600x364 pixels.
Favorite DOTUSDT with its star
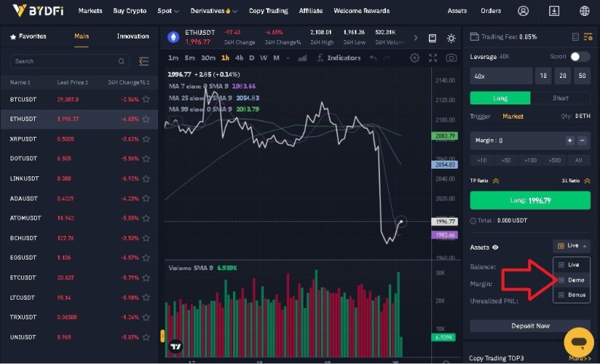click(x=146, y=158)
